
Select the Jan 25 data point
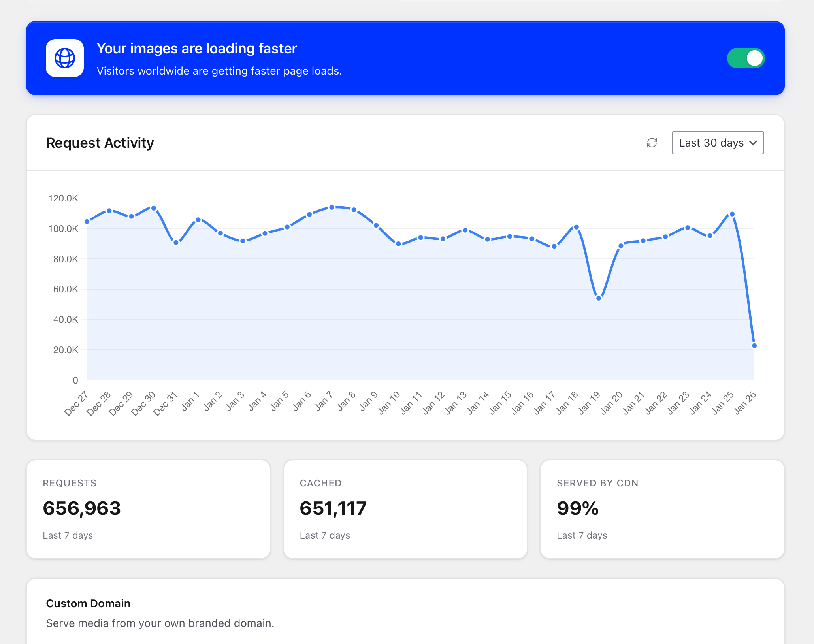(x=732, y=214)
